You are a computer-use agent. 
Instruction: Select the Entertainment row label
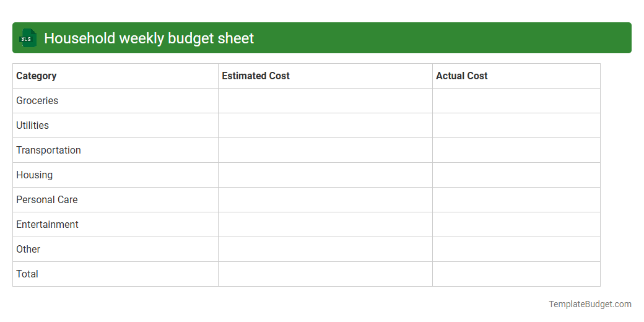[x=47, y=224]
